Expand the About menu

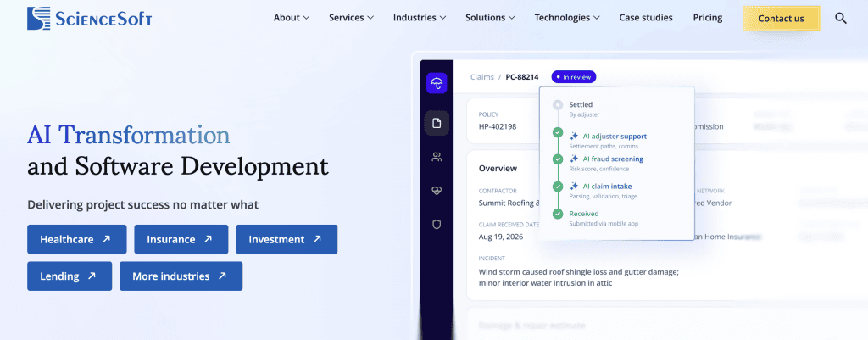292,18
